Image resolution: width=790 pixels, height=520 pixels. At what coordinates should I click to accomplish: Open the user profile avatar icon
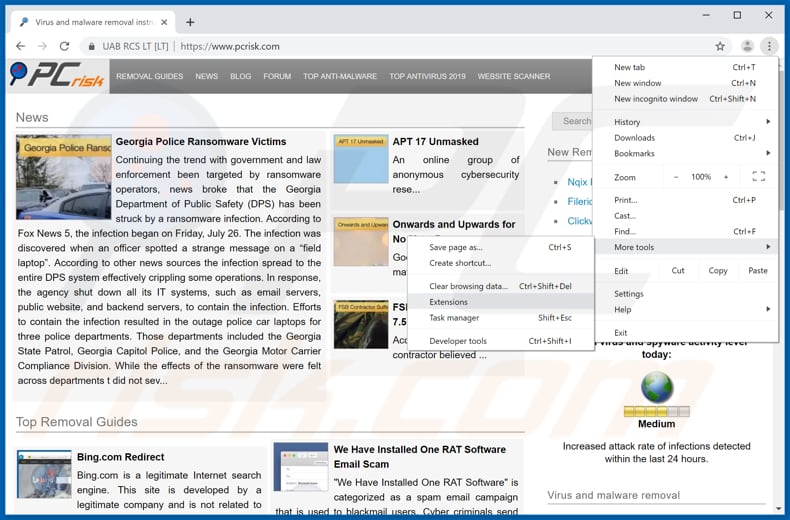click(746, 46)
